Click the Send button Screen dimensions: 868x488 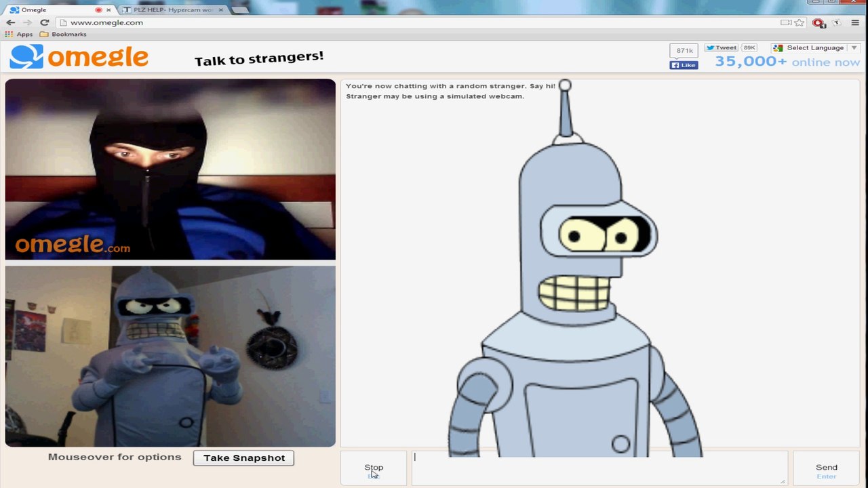tap(827, 468)
